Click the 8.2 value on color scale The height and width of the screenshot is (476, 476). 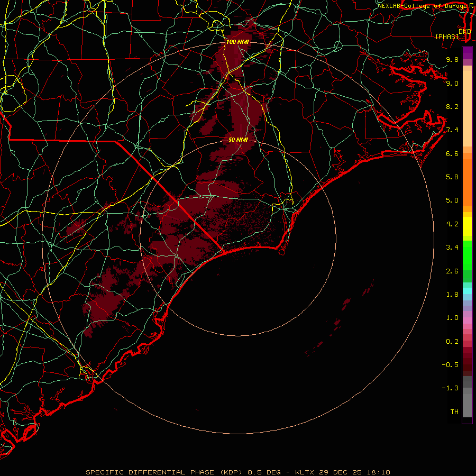(452, 107)
